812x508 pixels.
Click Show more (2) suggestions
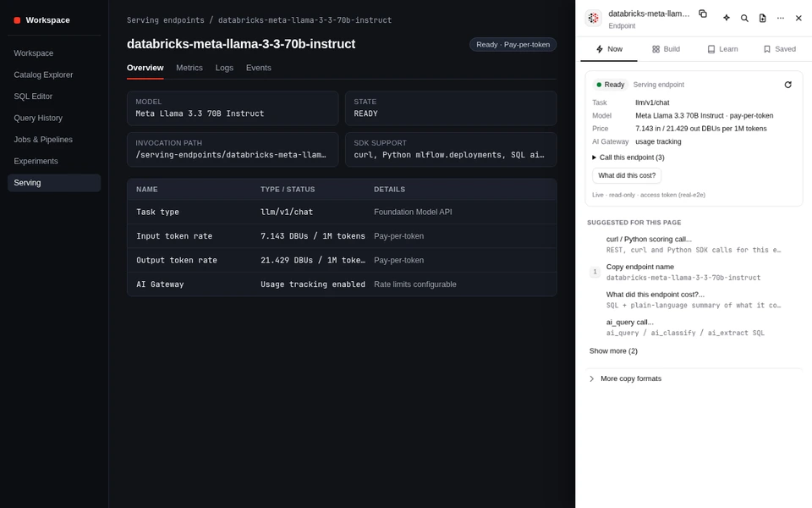tap(613, 351)
